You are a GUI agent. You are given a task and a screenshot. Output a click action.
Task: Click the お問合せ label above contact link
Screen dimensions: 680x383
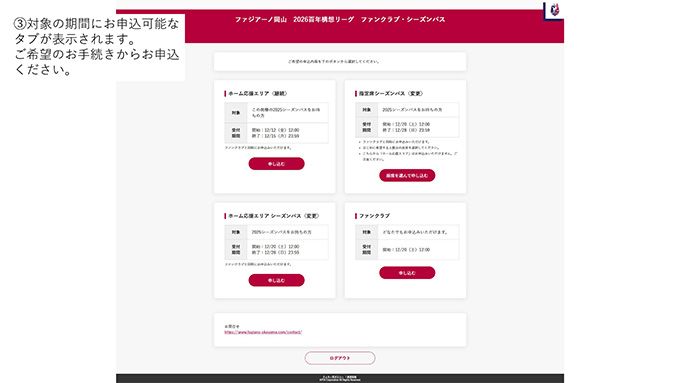(x=232, y=326)
